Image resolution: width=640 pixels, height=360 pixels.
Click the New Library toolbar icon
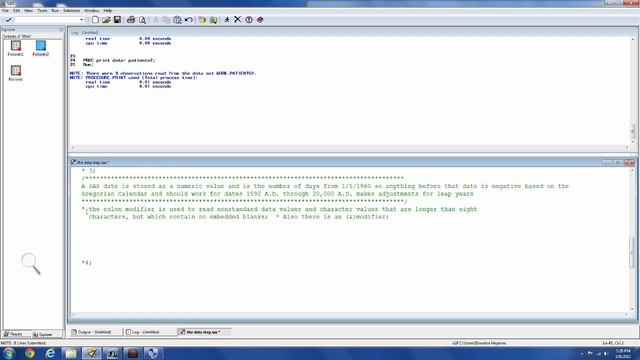click(202, 20)
